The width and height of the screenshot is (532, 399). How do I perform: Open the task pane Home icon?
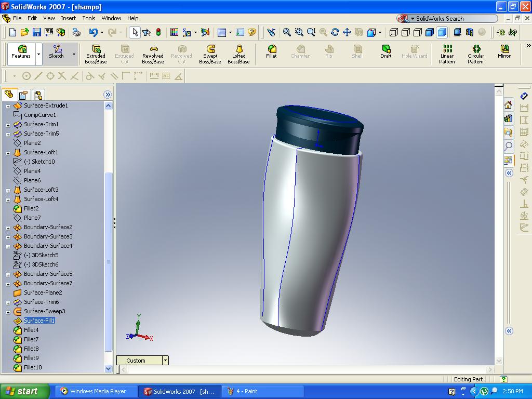508,105
